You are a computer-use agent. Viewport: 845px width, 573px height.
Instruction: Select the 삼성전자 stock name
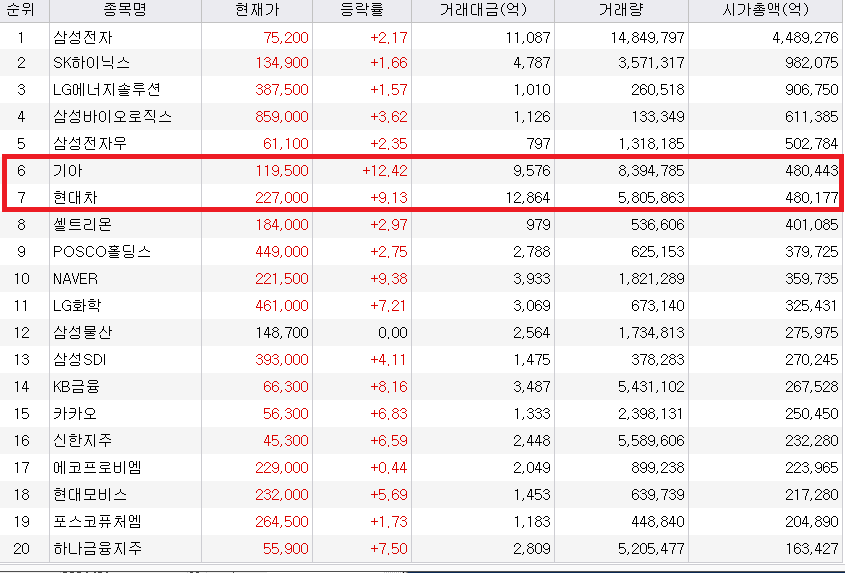83,37
